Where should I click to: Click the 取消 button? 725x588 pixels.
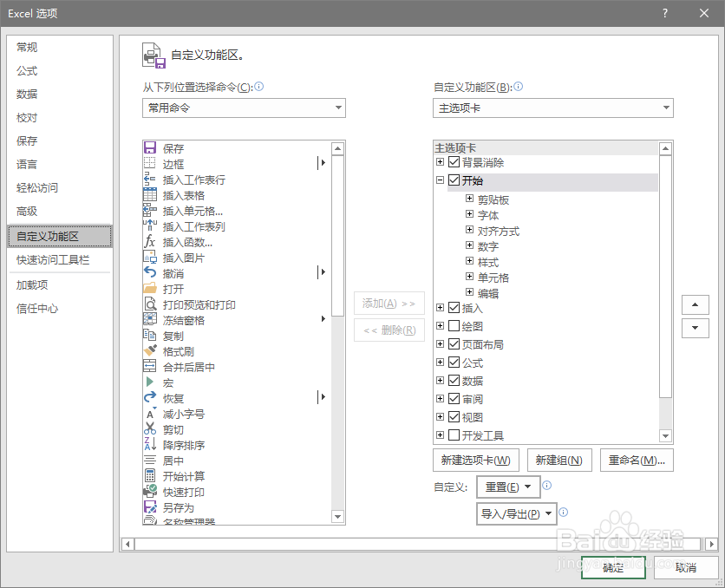click(x=685, y=567)
